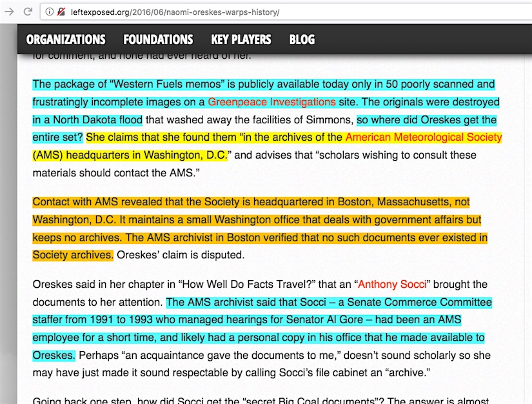Navigate to the Blog page
The image size is (532, 404).
302,39
